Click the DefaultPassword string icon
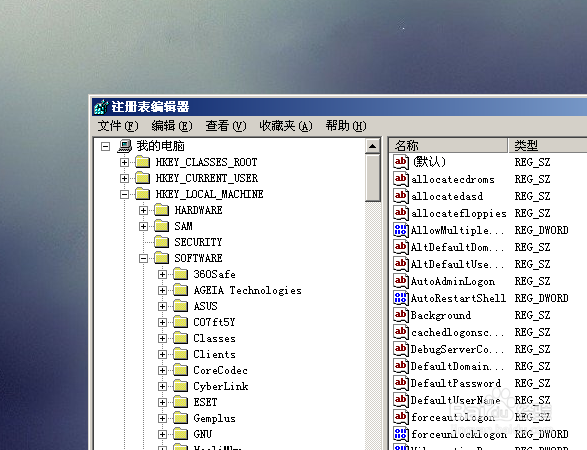The width and height of the screenshot is (587, 450). [401, 383]
